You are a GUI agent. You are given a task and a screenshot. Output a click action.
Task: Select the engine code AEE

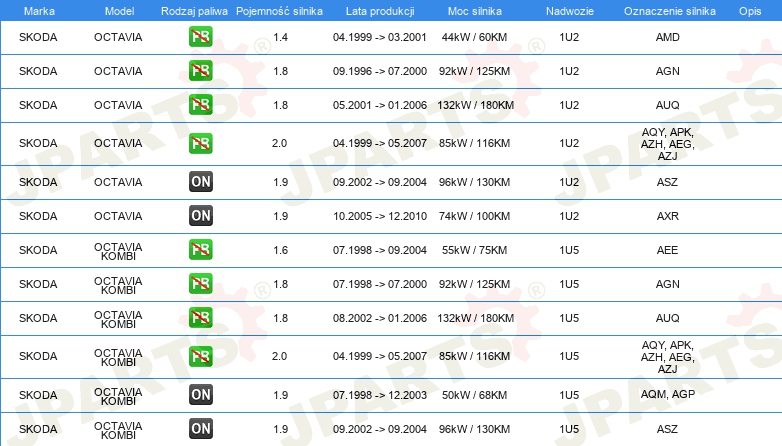(x=667, y=250)
